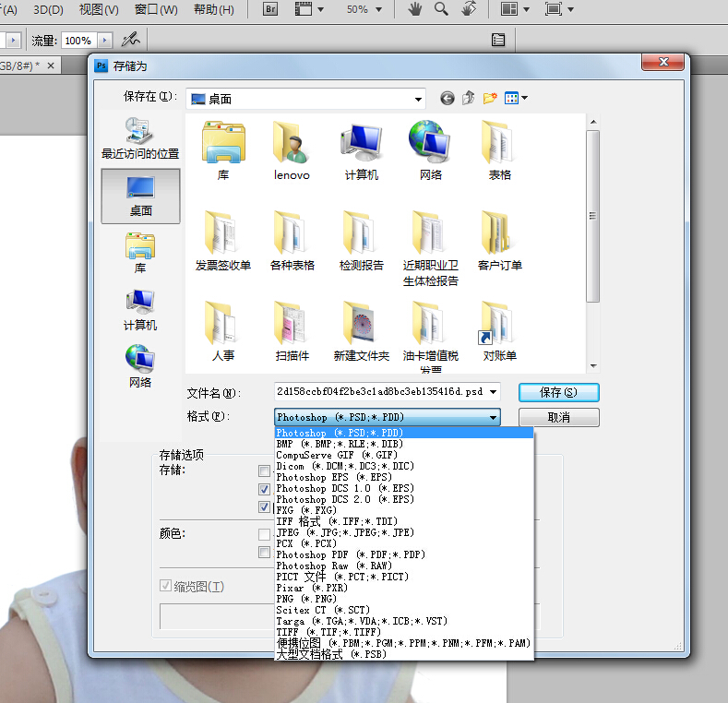The height and width of the screenshot is (703, 728).
Task: Close the 存储为 dialog
Action: pyautogui.click(x=663, y=62)
